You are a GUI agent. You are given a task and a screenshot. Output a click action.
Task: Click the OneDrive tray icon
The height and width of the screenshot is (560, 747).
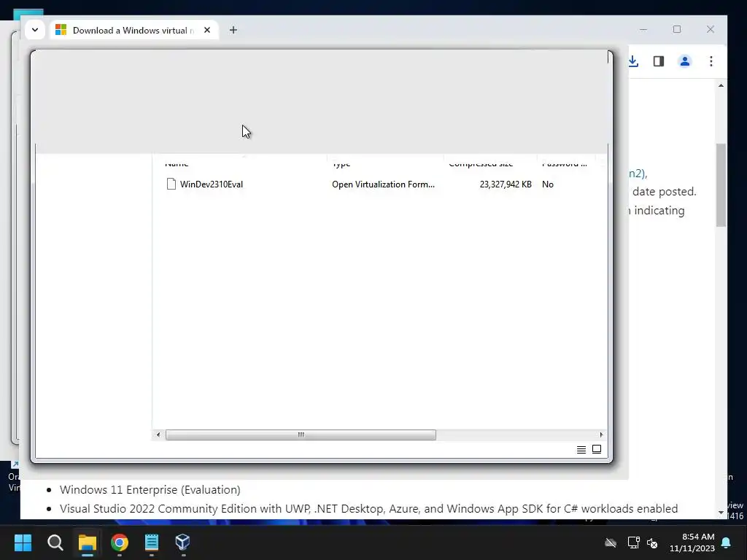coord(611,542)
